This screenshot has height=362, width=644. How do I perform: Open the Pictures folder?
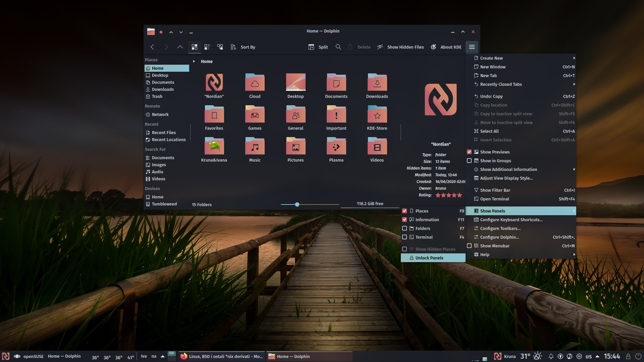296,149
